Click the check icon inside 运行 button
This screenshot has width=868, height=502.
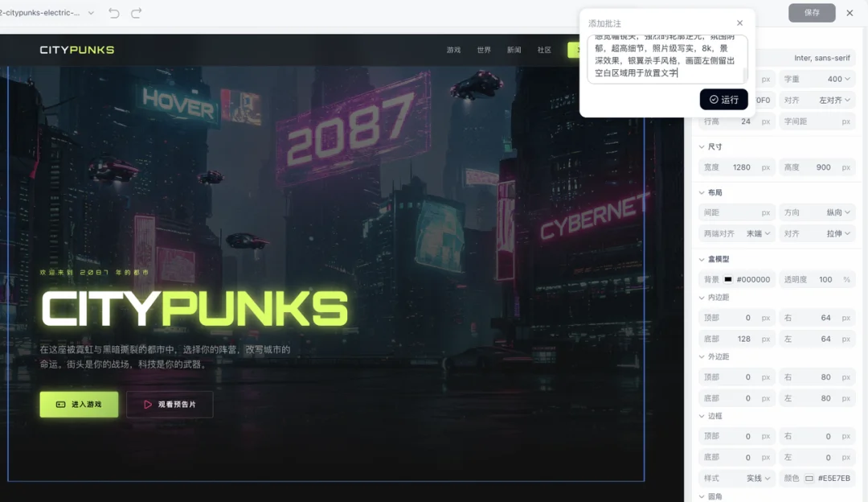point(714,99)
